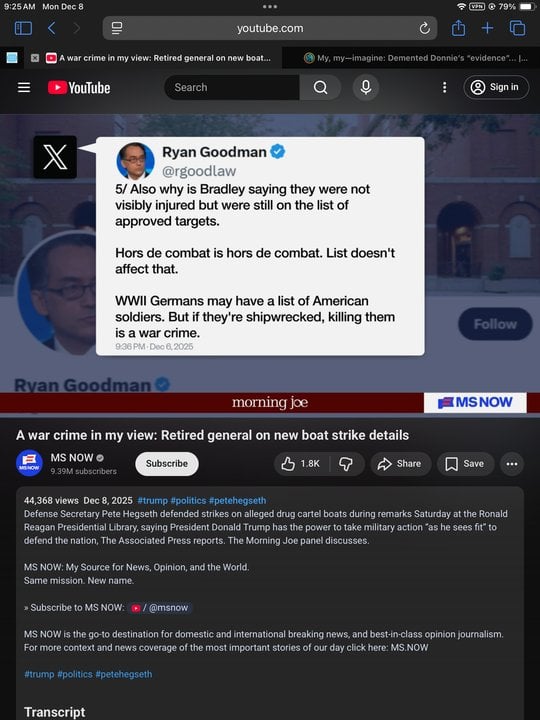Image resolution: width=540 pixels, height=720 pixels.
Task: Go back with Safari back arrow
Action: tap(51, 28)
